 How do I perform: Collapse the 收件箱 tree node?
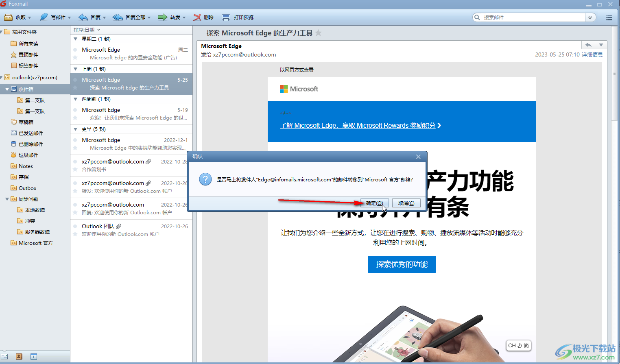(x=7, y=89)
